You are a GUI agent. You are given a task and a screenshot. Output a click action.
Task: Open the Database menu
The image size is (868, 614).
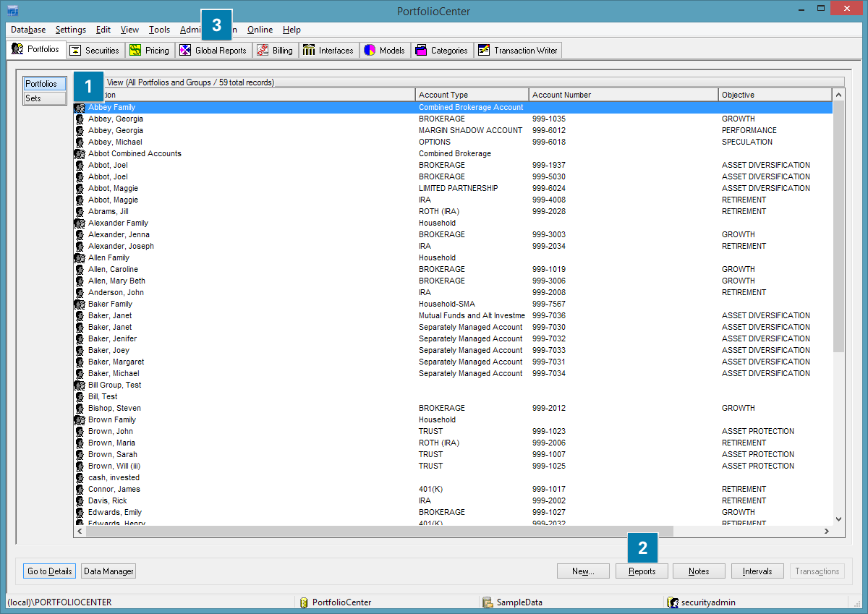tap(28, 30)
